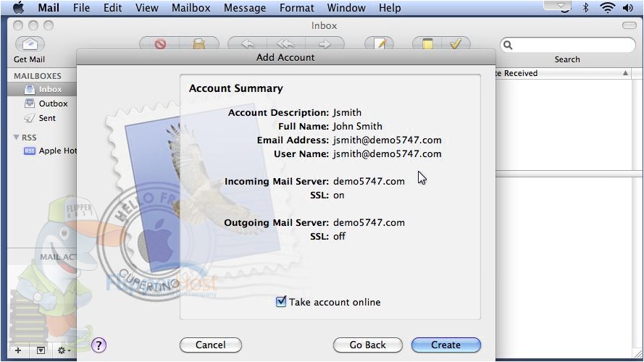Image resolution: width=644 pixels, height=362 pixels.
Task: Click the plus add-mailbox icon
Action: point(18,350)
